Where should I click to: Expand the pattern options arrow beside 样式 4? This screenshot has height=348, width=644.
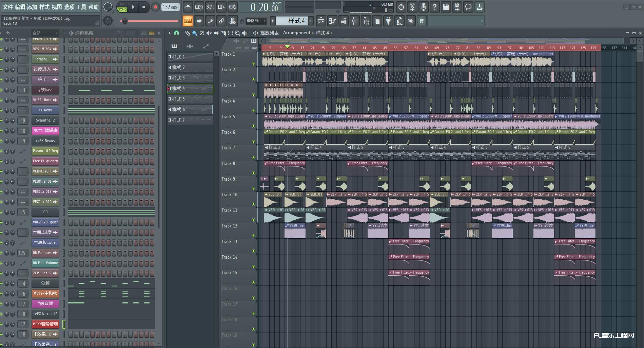tap(273, 21)
